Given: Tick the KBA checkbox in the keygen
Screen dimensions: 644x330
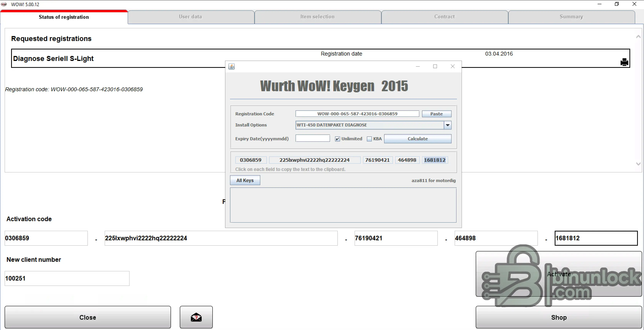Looking at the screenshot, I should tap(369, 139).
